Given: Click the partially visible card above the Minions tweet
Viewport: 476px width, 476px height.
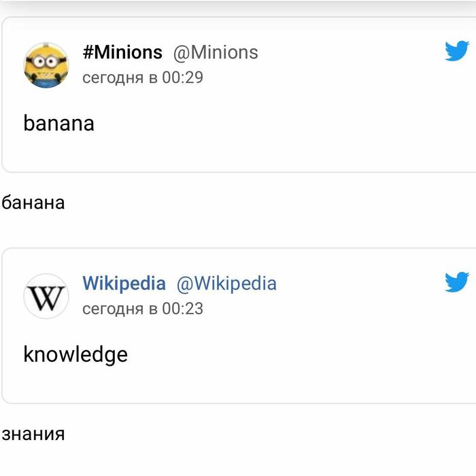Looking at the screenshot, I should click(x=238, y=5).
